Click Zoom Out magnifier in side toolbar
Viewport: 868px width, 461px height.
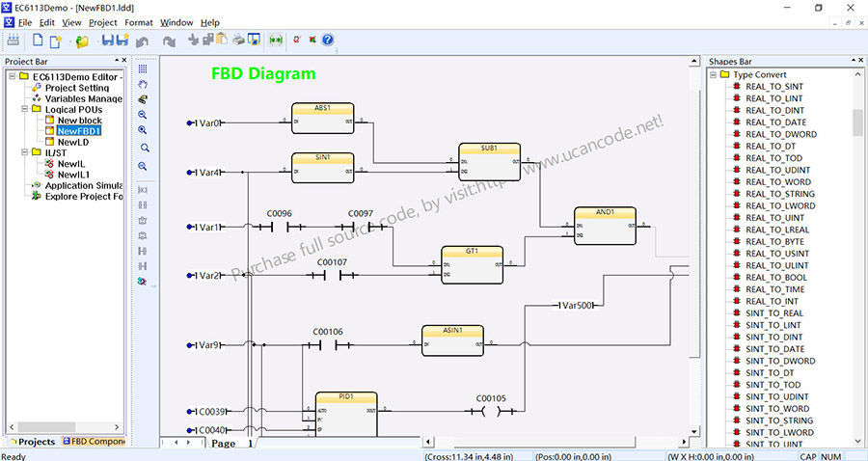click(x=143, y=115)
